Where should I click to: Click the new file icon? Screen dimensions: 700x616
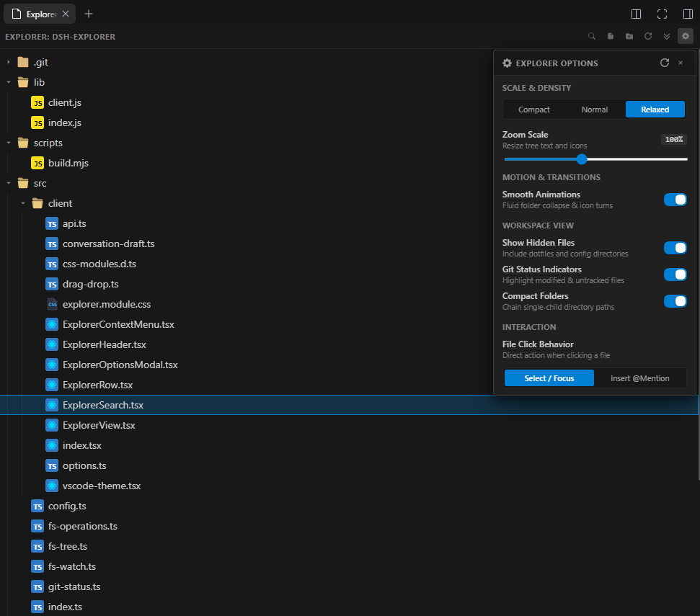(x=611, y=36)
